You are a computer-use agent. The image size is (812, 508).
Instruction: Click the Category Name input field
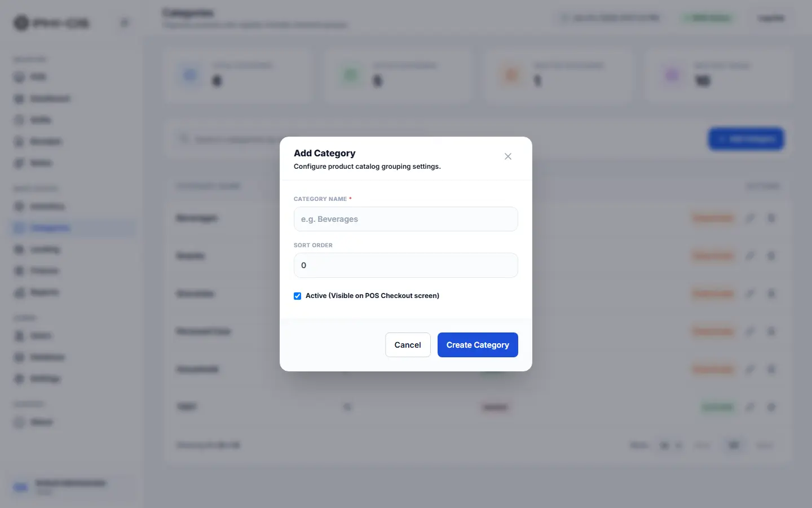(x=406, y=219)
